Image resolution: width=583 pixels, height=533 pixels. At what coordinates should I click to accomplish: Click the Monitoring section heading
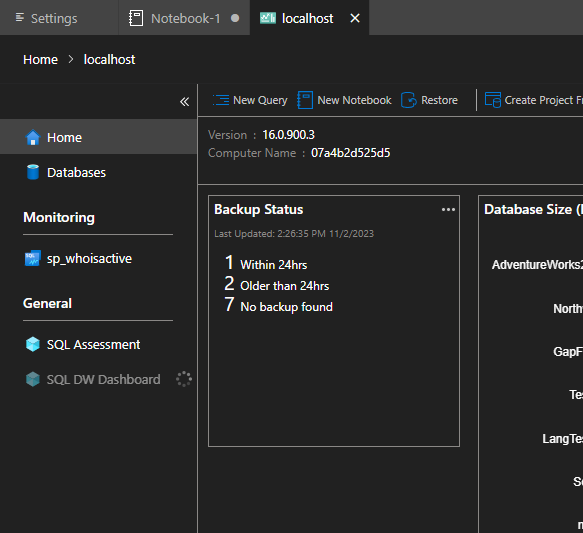(59, 217)
